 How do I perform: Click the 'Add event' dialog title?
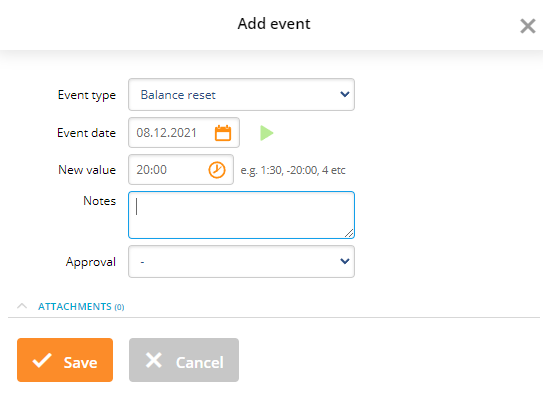click(274, 24)
